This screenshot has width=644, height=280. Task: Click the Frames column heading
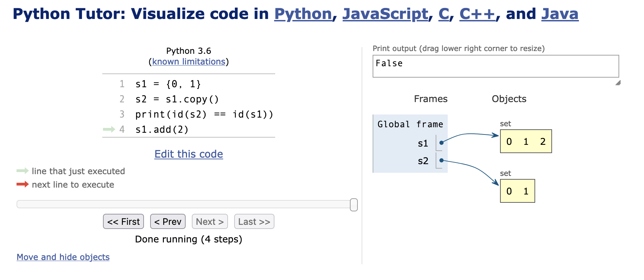pyautogui.click(x=430, y=99)
